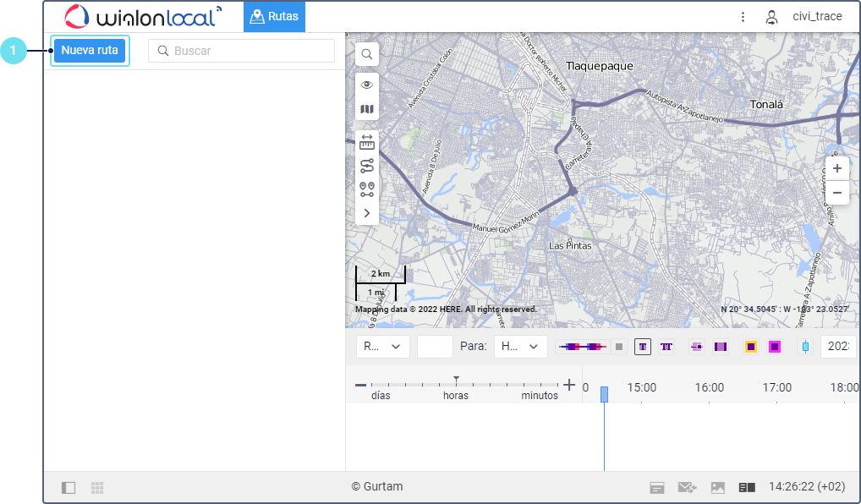Image resolution: width=861 pixels, height=504 pixels.
Task: Toggle the purple striped block icon
Action: [721, 347]
